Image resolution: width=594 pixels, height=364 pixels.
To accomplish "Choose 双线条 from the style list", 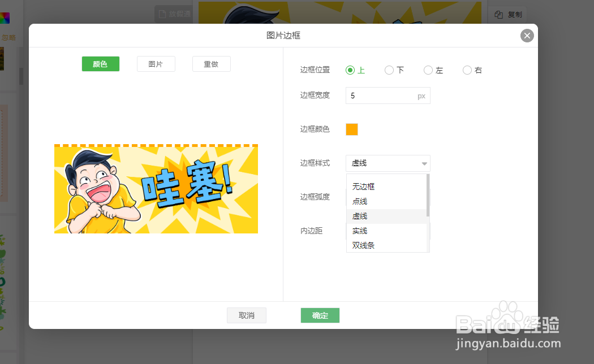I will pos(386,245).
